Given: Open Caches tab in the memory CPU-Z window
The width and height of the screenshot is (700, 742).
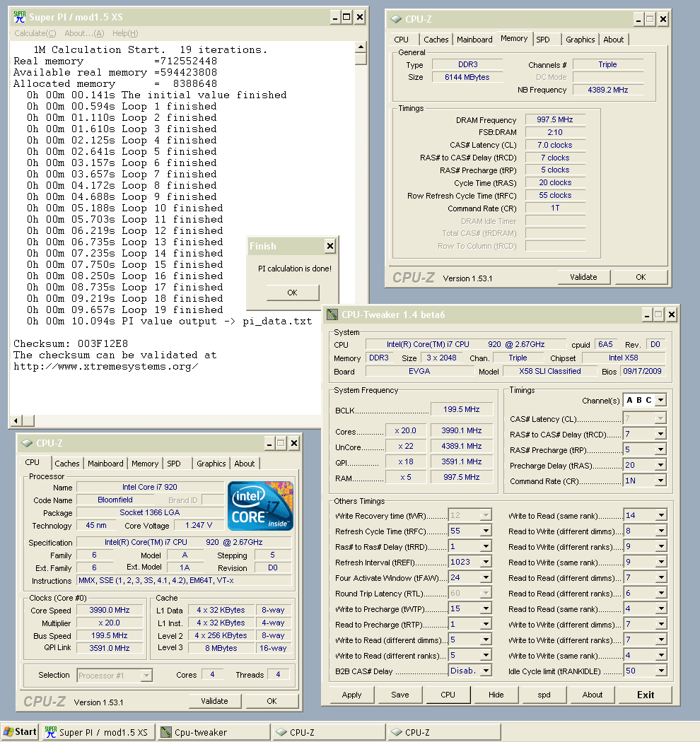Looking at the screenshot, I should point(436,40).
